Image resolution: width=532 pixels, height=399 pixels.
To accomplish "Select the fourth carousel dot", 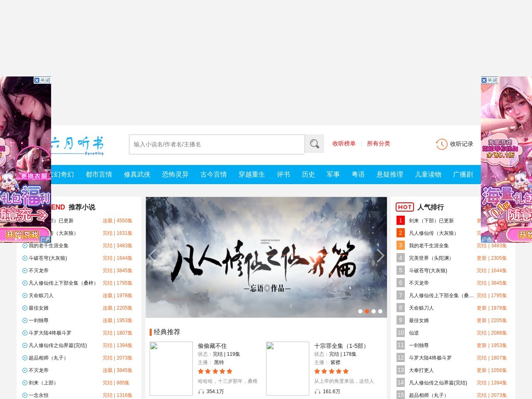I will pos(380,311).
